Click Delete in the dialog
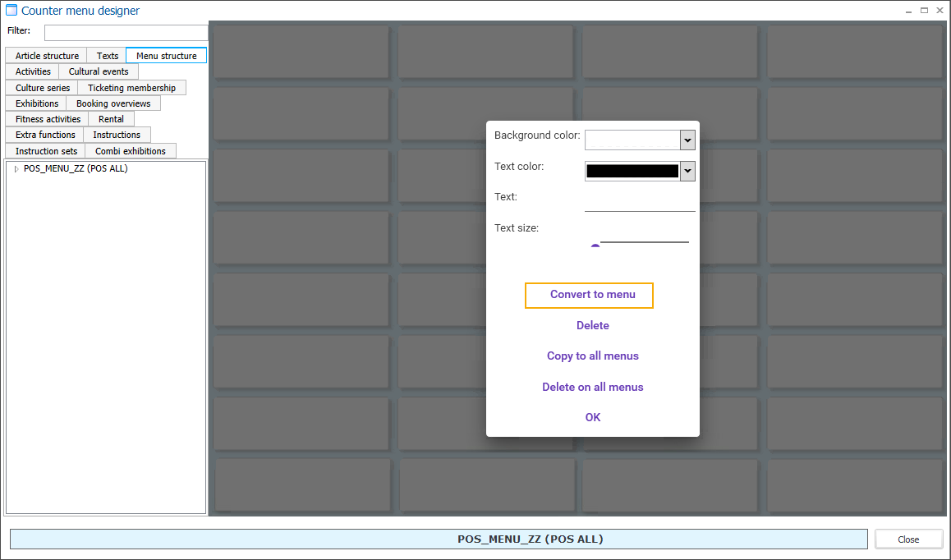 pyautogui.click(x=592, y=325)
